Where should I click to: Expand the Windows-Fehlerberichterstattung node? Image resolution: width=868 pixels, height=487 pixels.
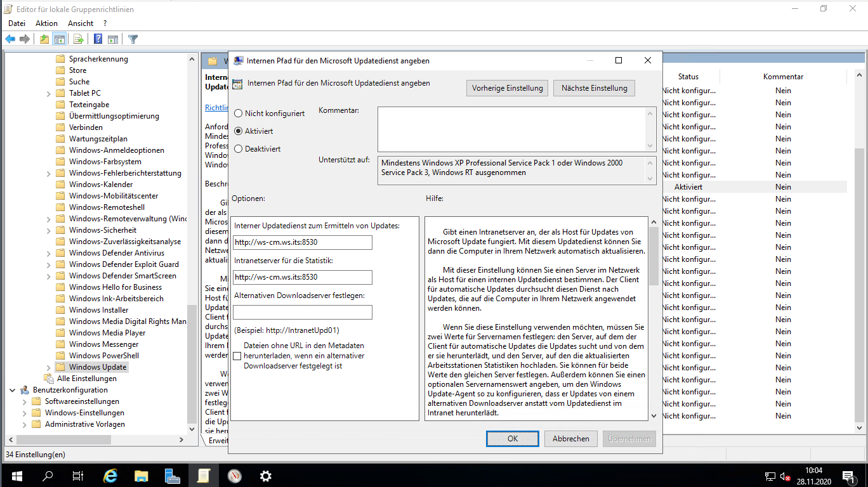[x=49, y=173]
